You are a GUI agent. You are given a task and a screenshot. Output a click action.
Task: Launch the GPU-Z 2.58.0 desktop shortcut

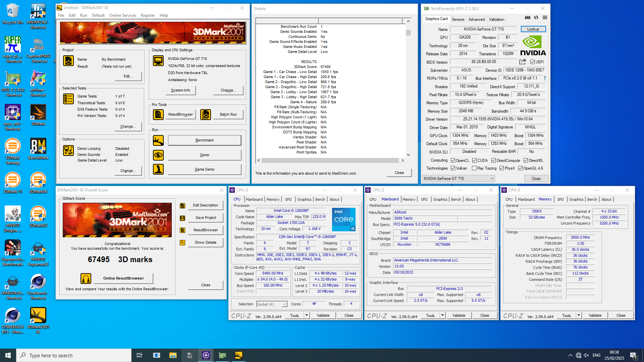(x=13, y=83)
